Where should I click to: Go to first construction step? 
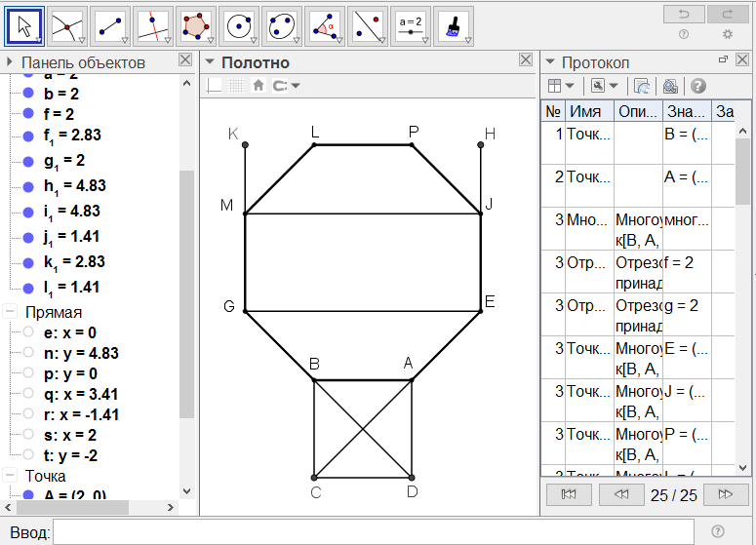coord(569,495)
